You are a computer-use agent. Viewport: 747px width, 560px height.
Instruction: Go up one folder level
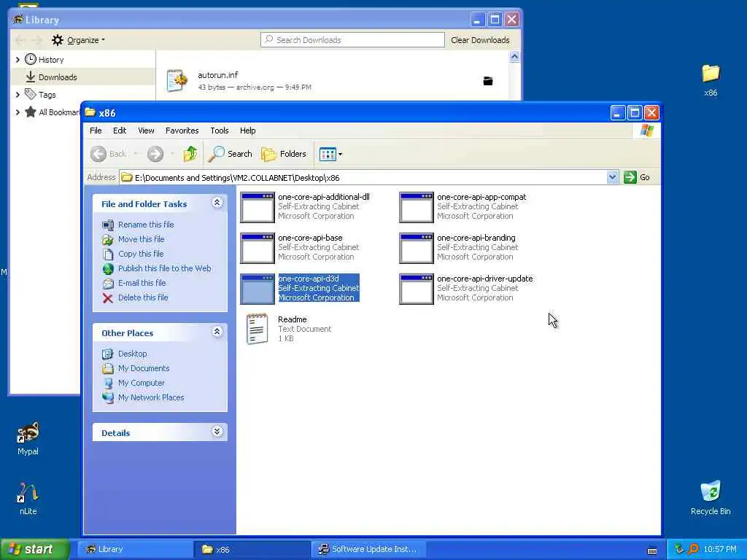coord(190,154)
